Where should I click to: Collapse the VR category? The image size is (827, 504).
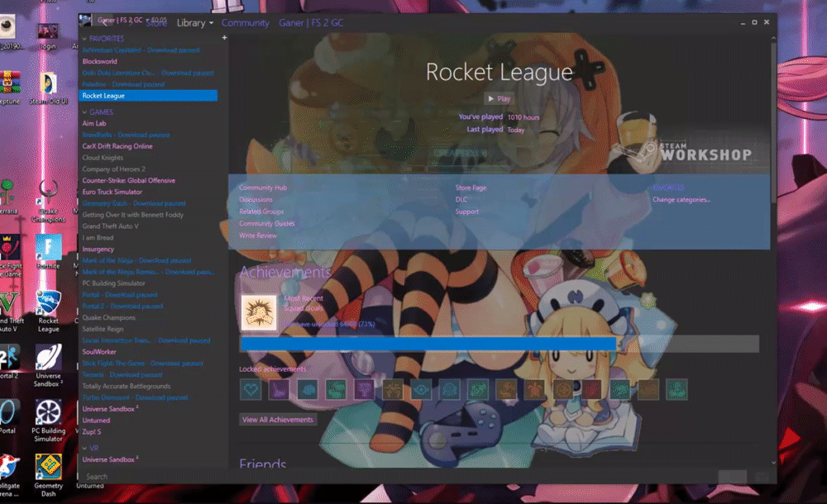click(84, 448)
